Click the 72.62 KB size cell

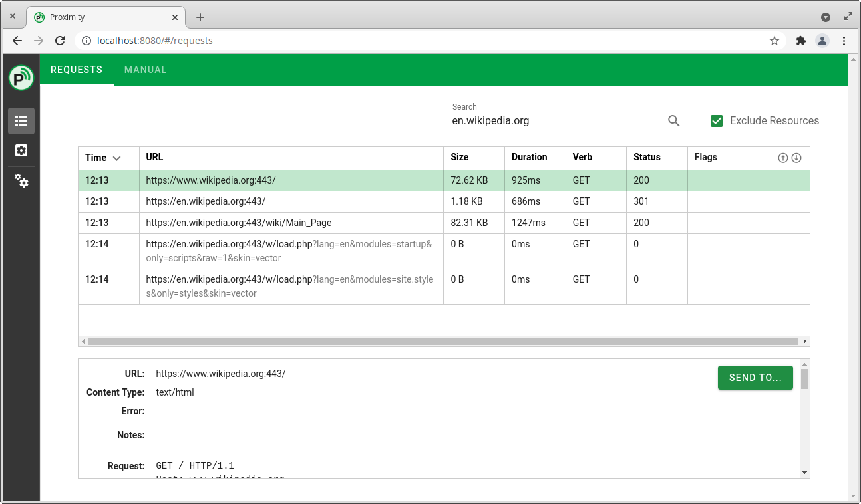(474, 180)
